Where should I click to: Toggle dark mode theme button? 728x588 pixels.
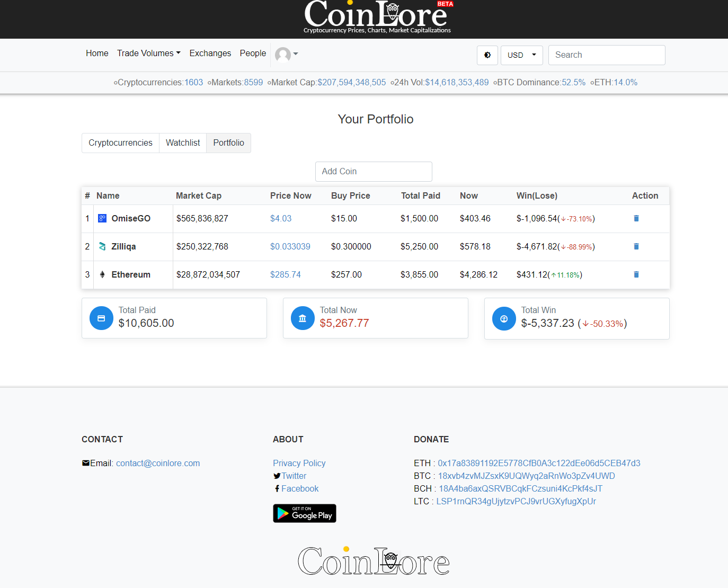coord(487,55)
